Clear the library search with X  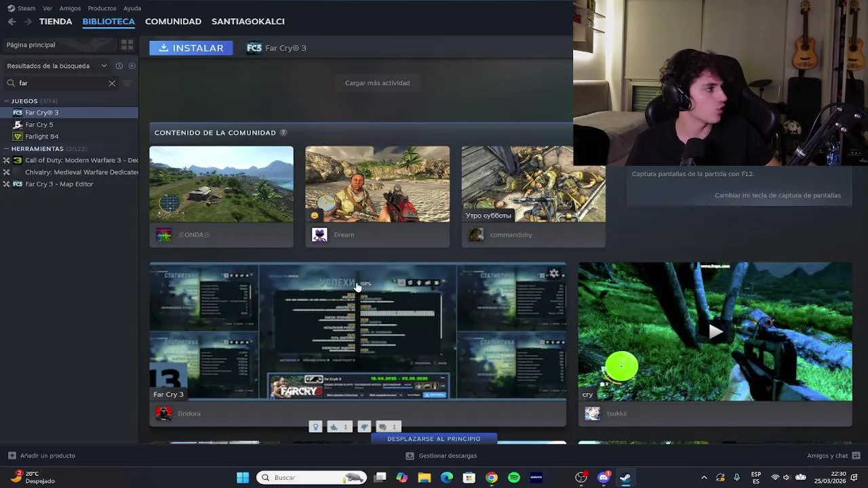click(112, 83)
